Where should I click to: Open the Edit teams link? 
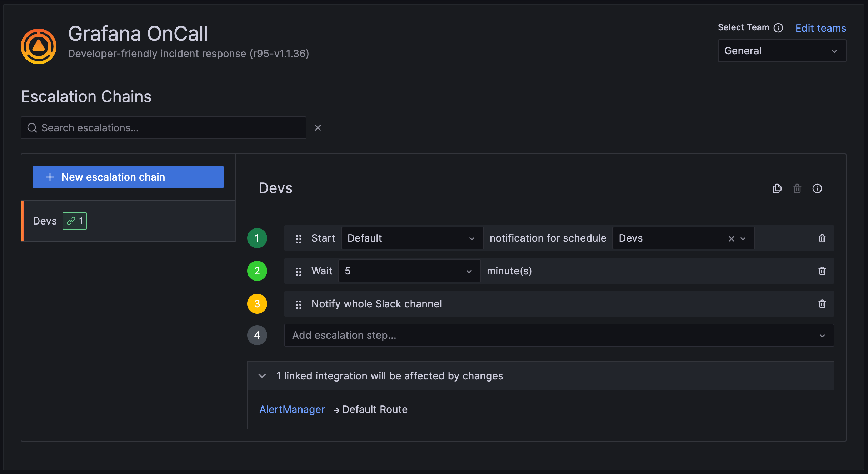820,28
